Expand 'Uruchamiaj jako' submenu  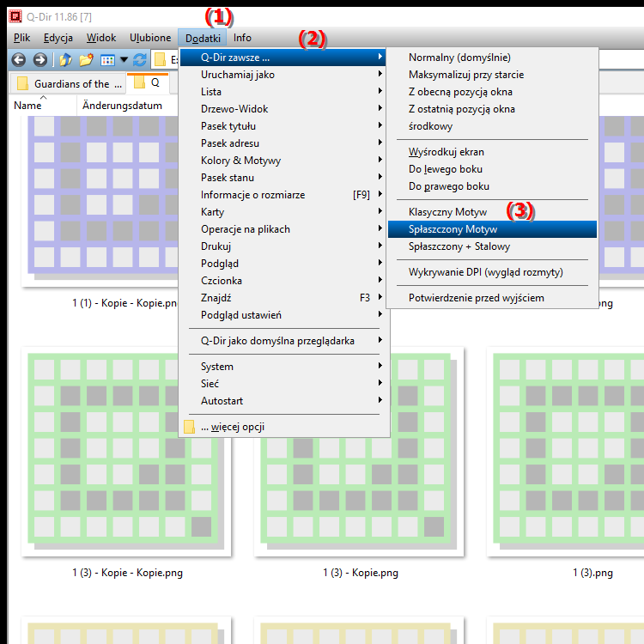tap(283, 75)
